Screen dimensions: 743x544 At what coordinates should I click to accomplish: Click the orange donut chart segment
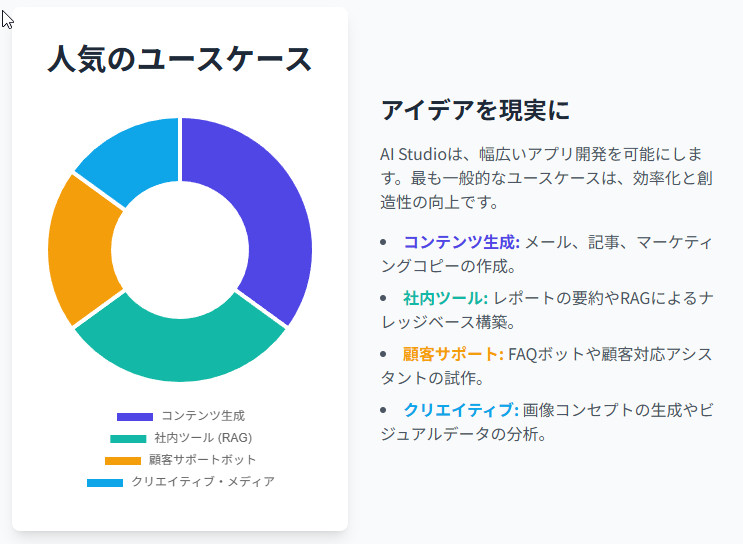point(82,250)
